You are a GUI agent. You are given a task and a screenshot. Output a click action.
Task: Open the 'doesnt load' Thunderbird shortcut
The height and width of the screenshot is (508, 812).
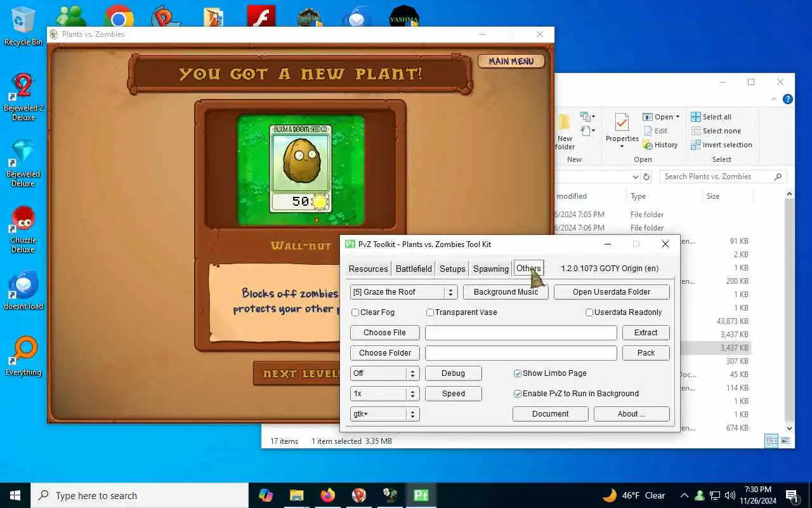[23, 290]
